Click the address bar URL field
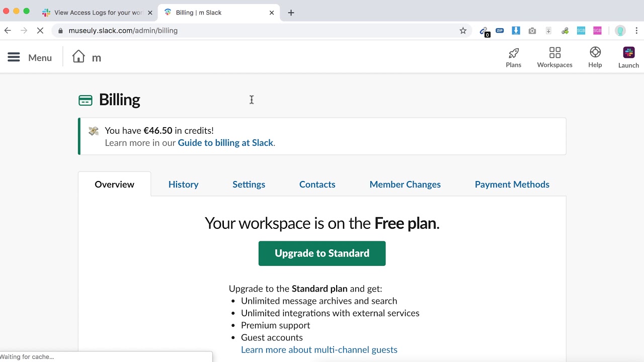The height and width of the screenshot is (362, 644). (x=262, y=31)
